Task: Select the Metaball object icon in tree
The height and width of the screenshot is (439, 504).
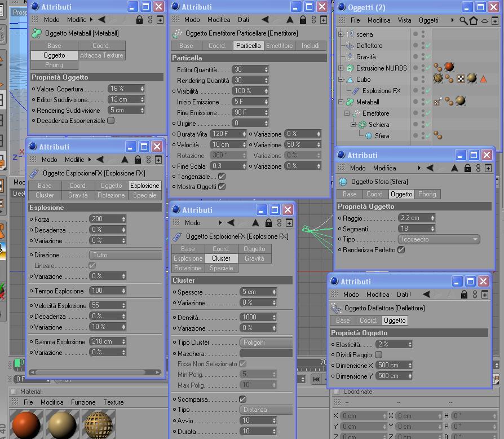Action: (350, 102)
